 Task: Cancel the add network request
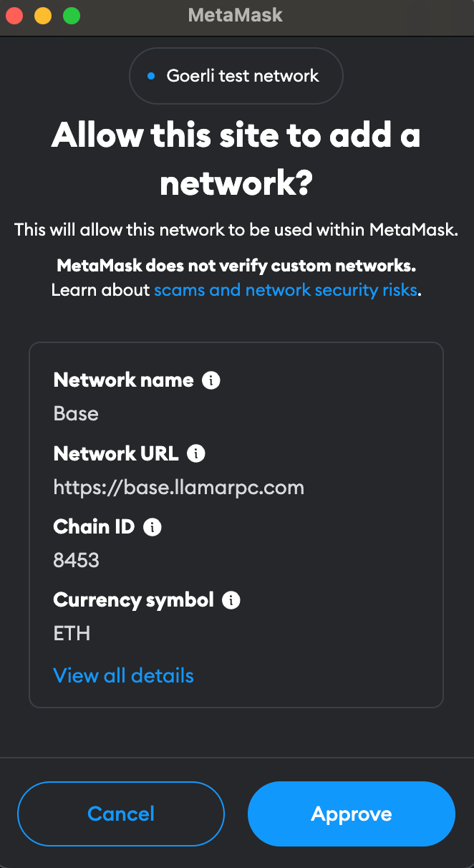(121, 814)
